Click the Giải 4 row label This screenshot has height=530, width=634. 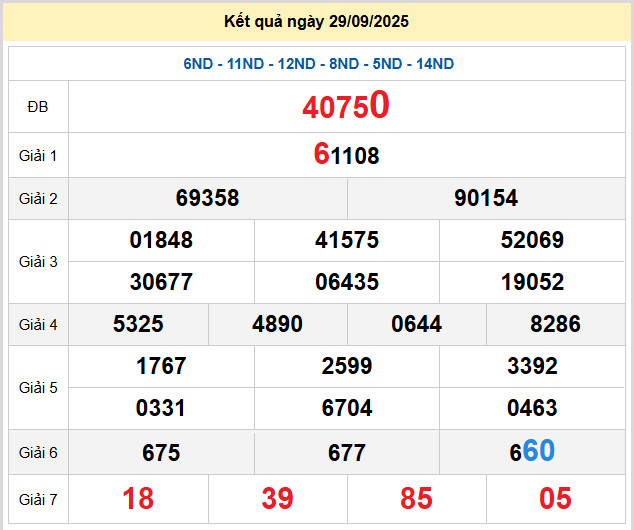pyautogui.click(x=38, y=324)
